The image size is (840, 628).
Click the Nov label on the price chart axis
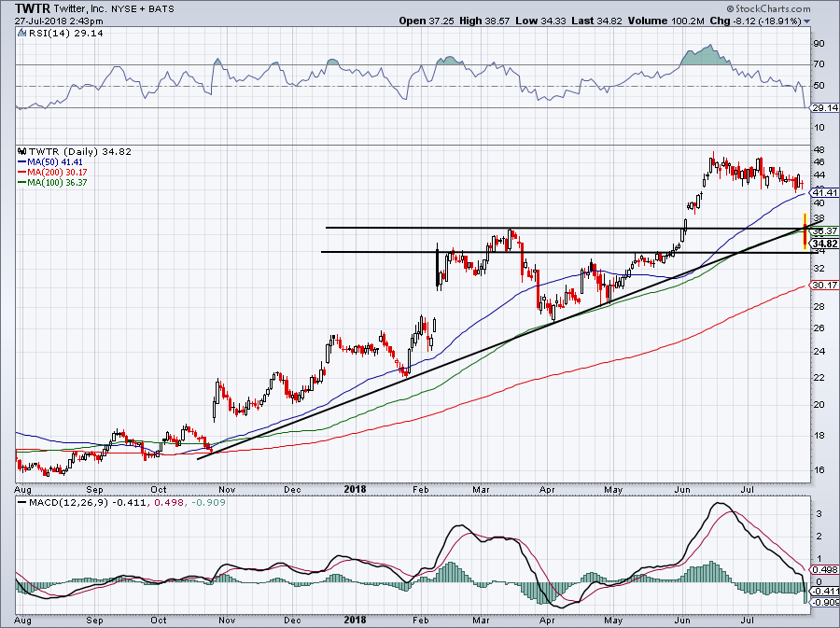[227, 490]
